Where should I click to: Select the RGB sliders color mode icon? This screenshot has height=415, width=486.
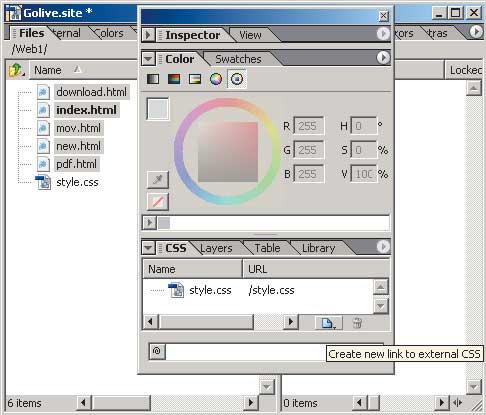[174, 79]
